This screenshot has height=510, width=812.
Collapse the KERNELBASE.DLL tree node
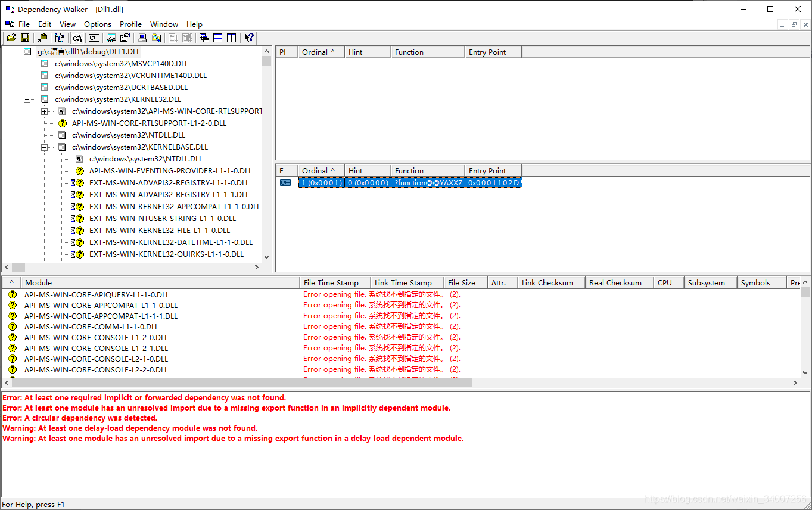[44, 147]
